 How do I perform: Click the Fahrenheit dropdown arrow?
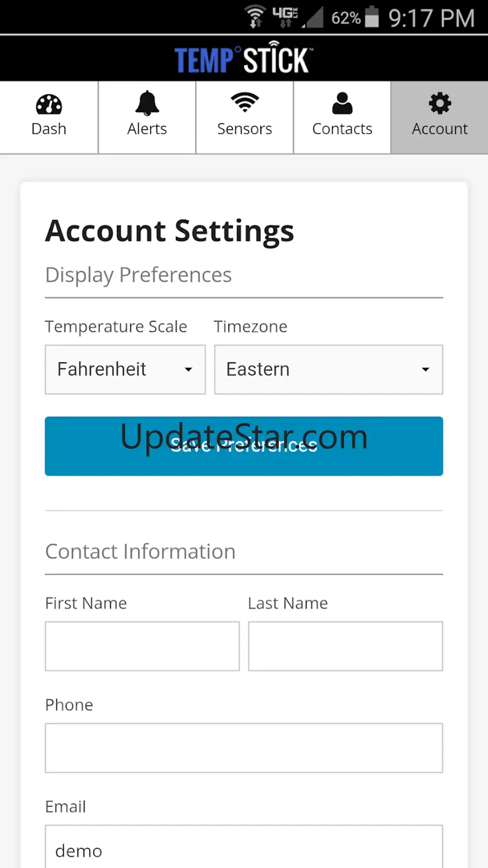point(188,370)
